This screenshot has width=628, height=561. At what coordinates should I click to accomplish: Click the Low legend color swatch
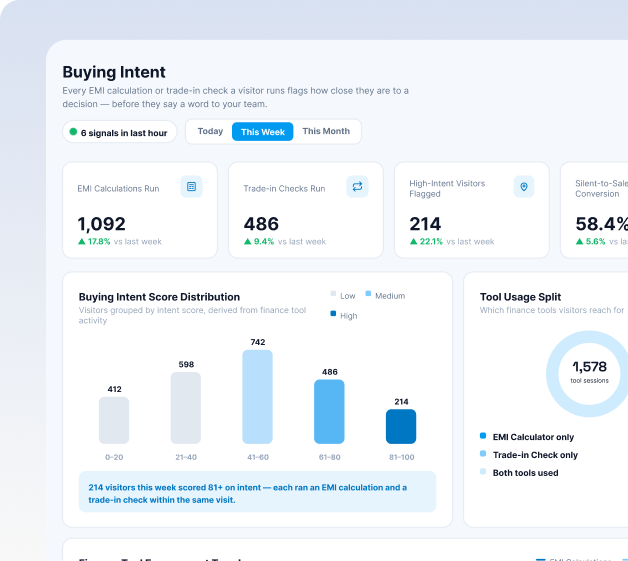coord(333,294)
